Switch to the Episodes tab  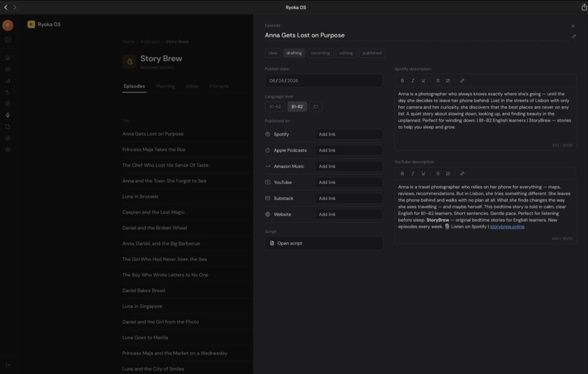pos(134,86)
